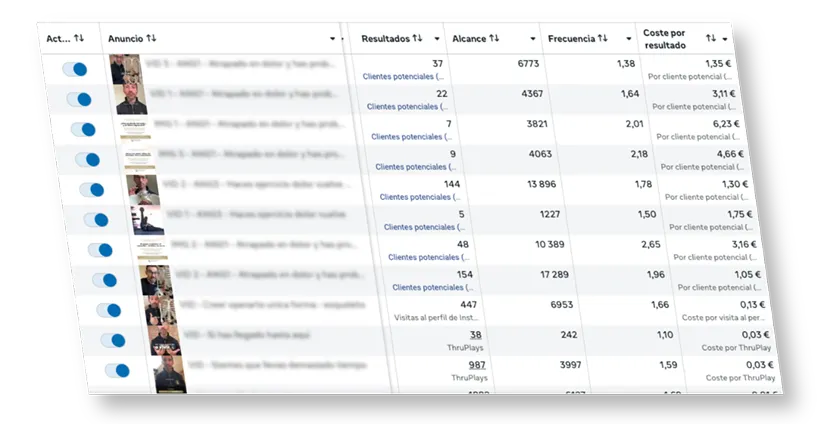The width and height of the screenshot is (840, 424).
Task: Open the Anuncio column dropdown arrow
Action: coord(332,39)
